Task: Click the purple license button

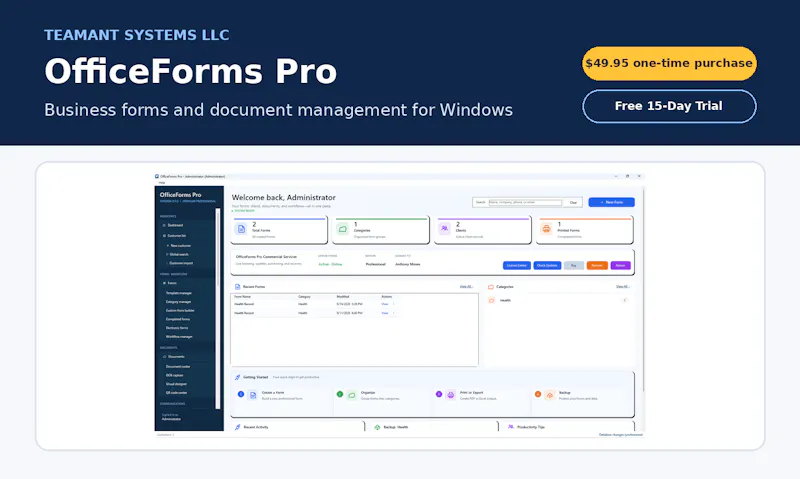Action: point(620,266)
